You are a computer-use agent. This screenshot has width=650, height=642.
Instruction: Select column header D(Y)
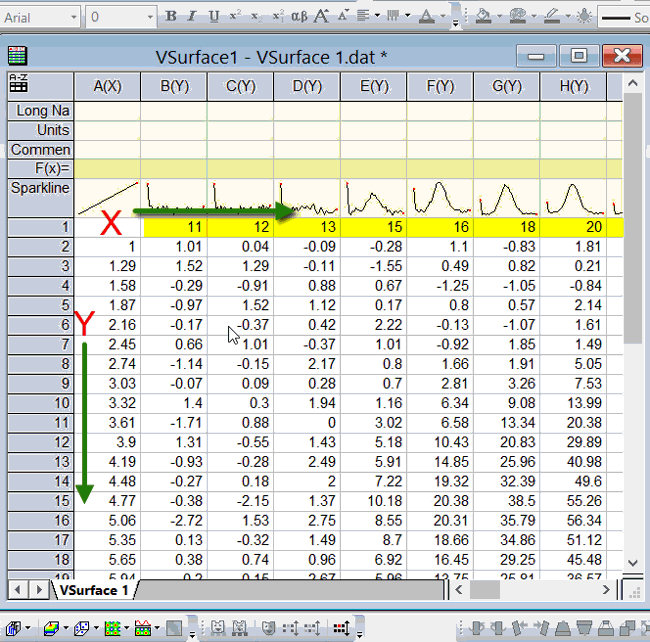pyautogui.click(x=307, y=87)
